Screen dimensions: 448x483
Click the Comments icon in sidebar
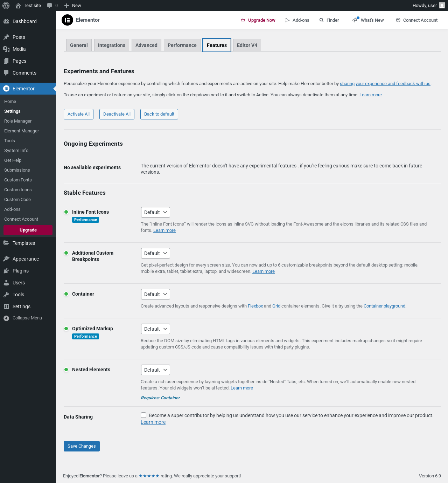6,73
